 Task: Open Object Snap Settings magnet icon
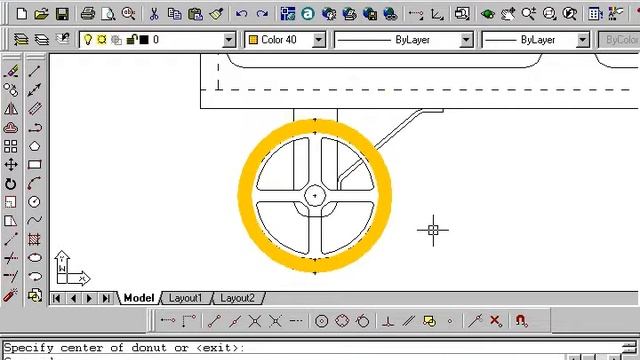tap(521, 321)
